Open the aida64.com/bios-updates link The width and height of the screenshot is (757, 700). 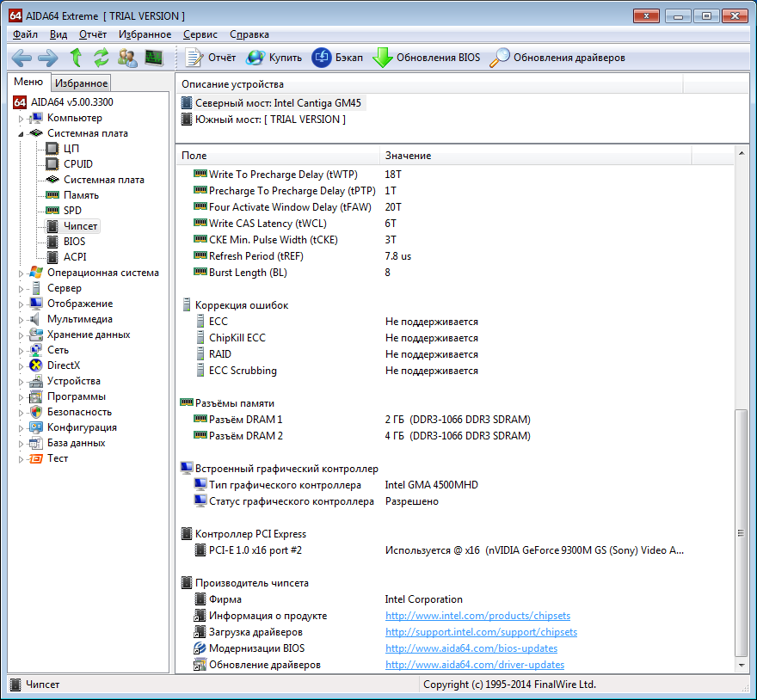pyautogui.click(x=471, y=648)
